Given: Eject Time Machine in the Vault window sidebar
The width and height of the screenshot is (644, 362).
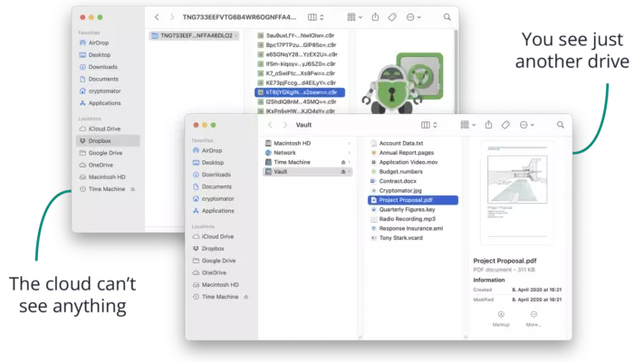Looking at the screenshot, I should (x=246, y=297).
